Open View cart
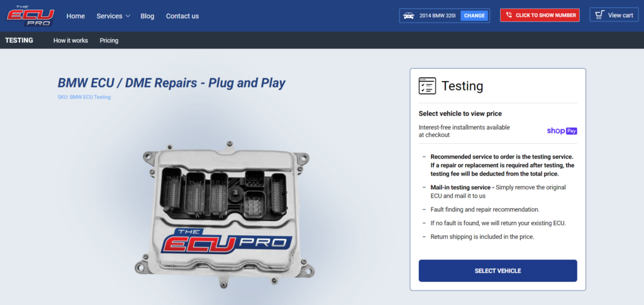Image resolution: width=644 pixels, height=305 pixels. coord(614,14)
